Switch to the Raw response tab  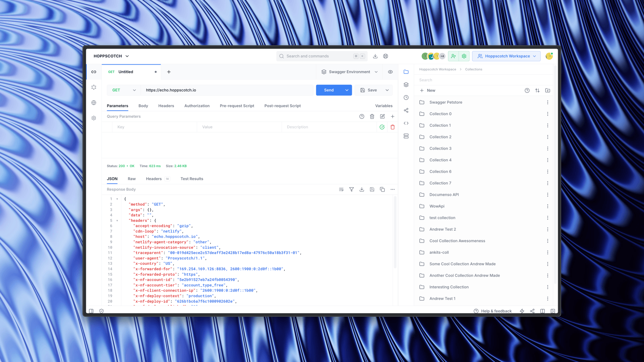(x=131, y=179)
